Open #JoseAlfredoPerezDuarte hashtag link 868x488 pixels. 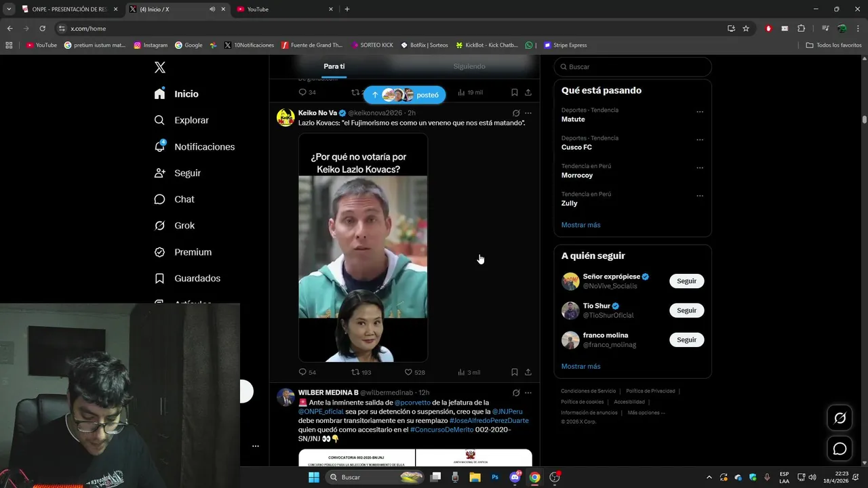click(489, 420)
